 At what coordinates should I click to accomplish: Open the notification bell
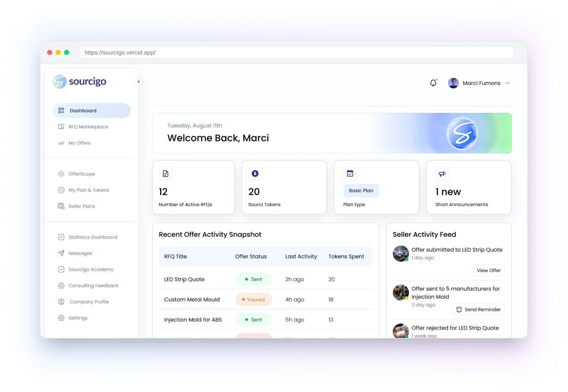433,83
